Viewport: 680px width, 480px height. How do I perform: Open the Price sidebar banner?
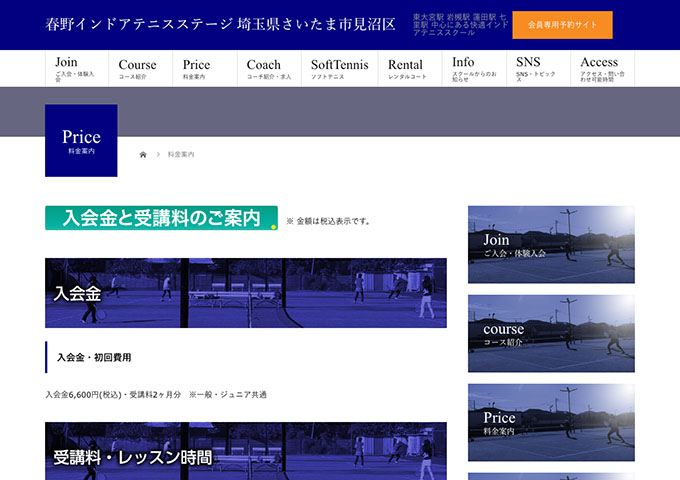551,422
